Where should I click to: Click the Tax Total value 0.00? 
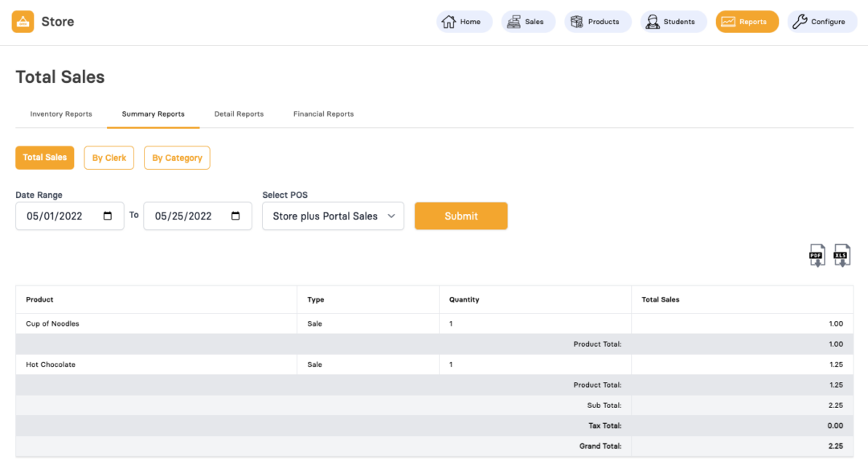pyautogui.click(x=835, y=426)
